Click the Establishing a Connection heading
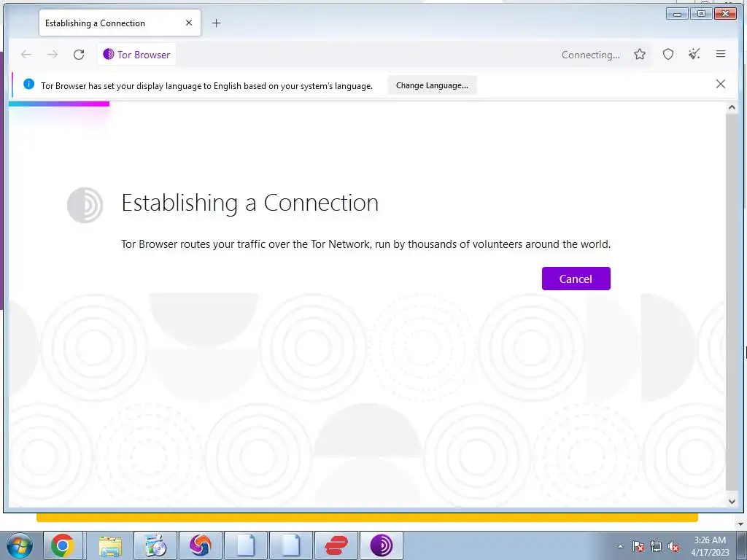The height and width of the screenshot is (560, 747). (x=250, y=203)
